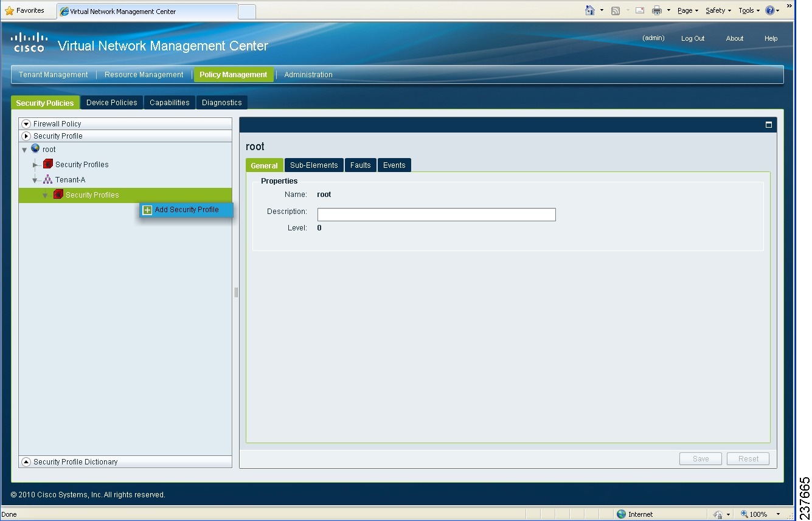Select the root globe node icon
This screenshot has width=812, height=521.
(35, 149)
